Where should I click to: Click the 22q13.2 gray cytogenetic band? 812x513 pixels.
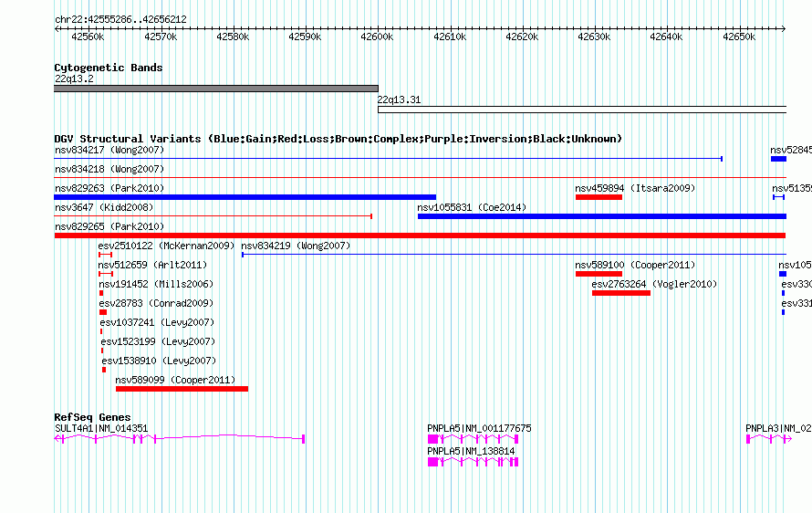216,89
